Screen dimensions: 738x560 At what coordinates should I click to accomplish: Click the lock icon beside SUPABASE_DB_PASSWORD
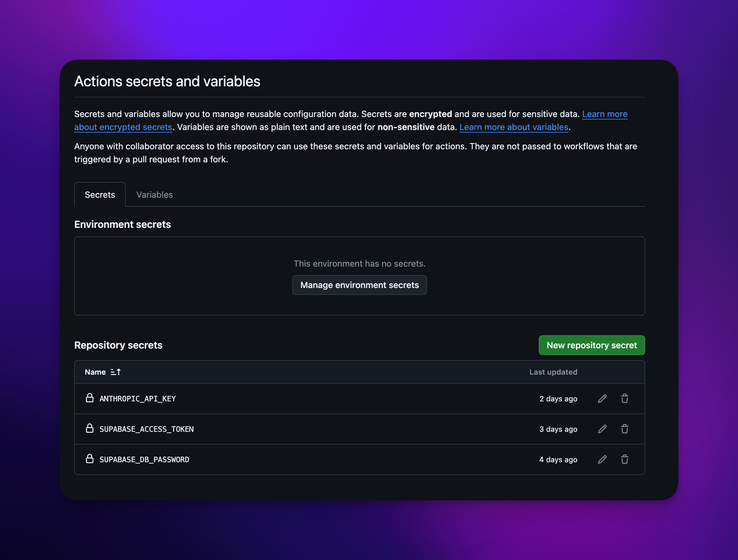89,458
